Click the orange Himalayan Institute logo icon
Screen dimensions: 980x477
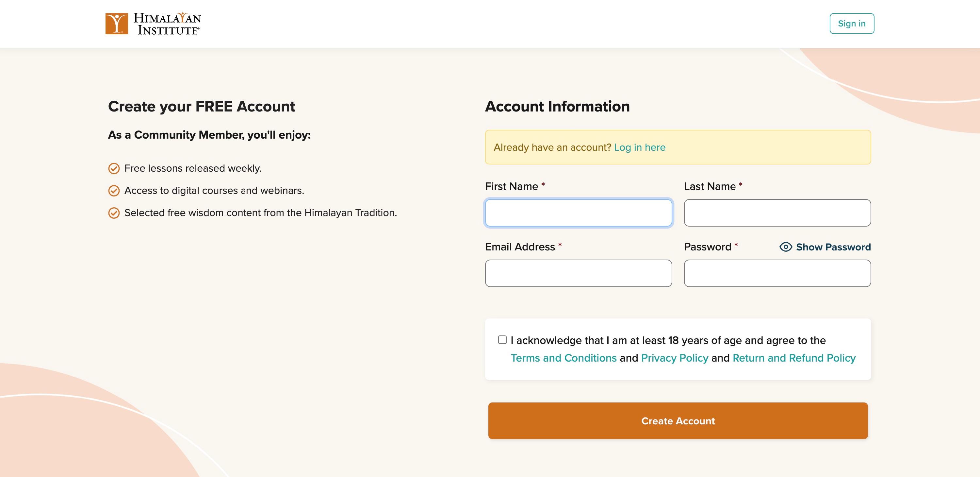pyautogui.click(x=116, y=24)
